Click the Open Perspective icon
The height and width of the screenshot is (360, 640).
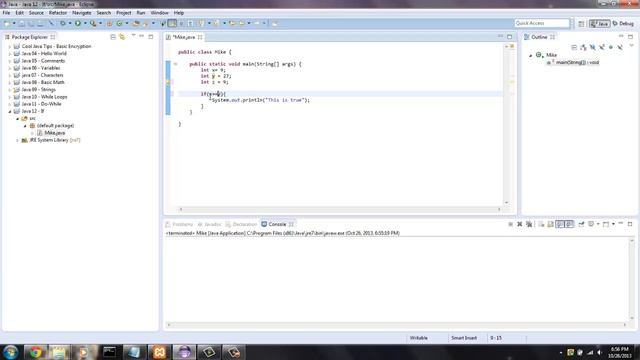(581, 24)
